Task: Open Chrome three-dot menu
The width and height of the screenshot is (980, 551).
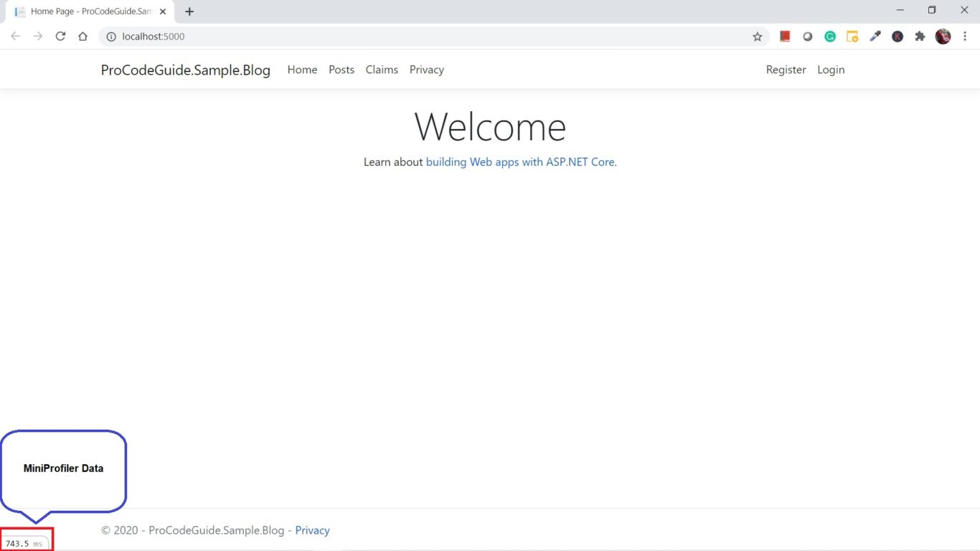Action: point(965,37)
